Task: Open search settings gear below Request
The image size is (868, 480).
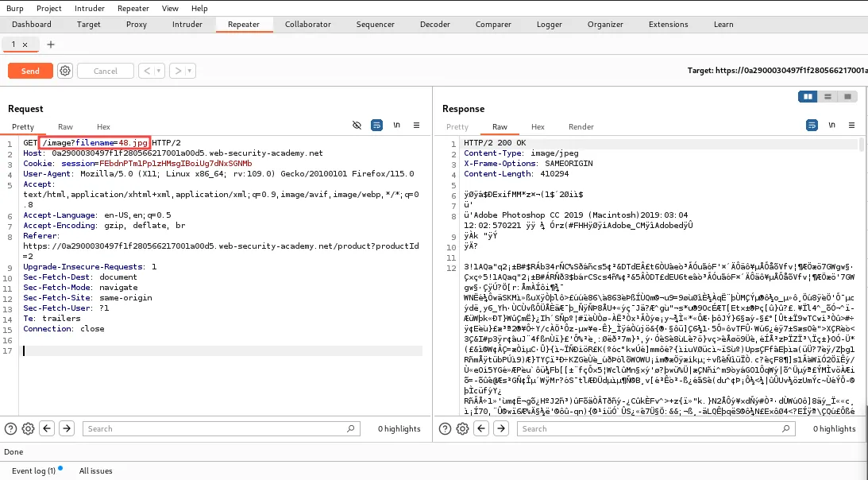Action: [x=29, y=428]
